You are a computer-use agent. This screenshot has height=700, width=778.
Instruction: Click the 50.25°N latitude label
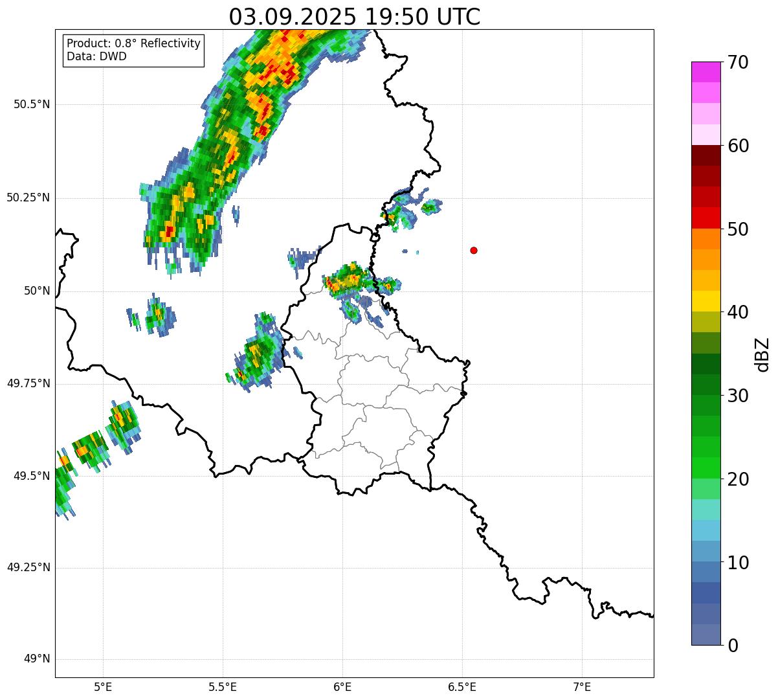click(28, 198)
